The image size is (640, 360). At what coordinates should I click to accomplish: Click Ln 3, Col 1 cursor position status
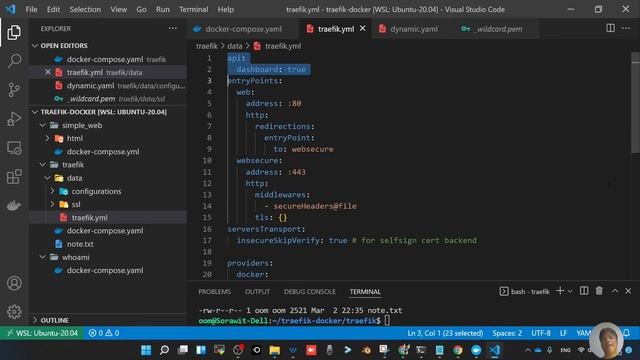445,333
